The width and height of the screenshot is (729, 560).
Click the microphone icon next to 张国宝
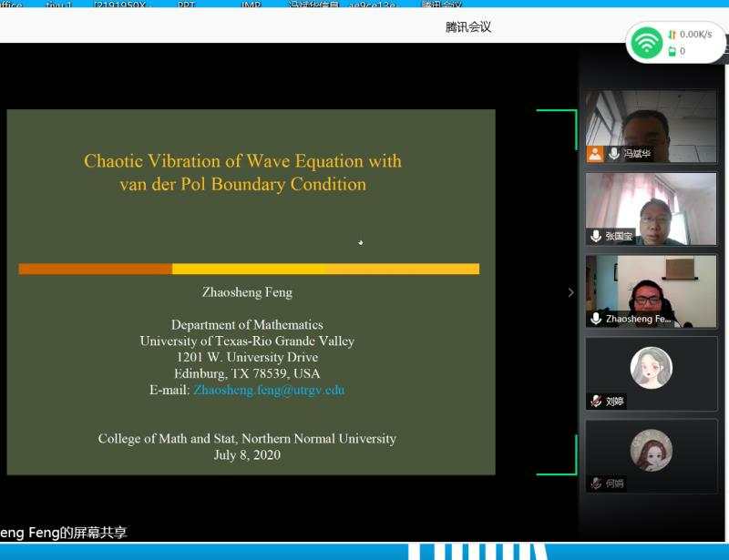(x=596, y=236)
